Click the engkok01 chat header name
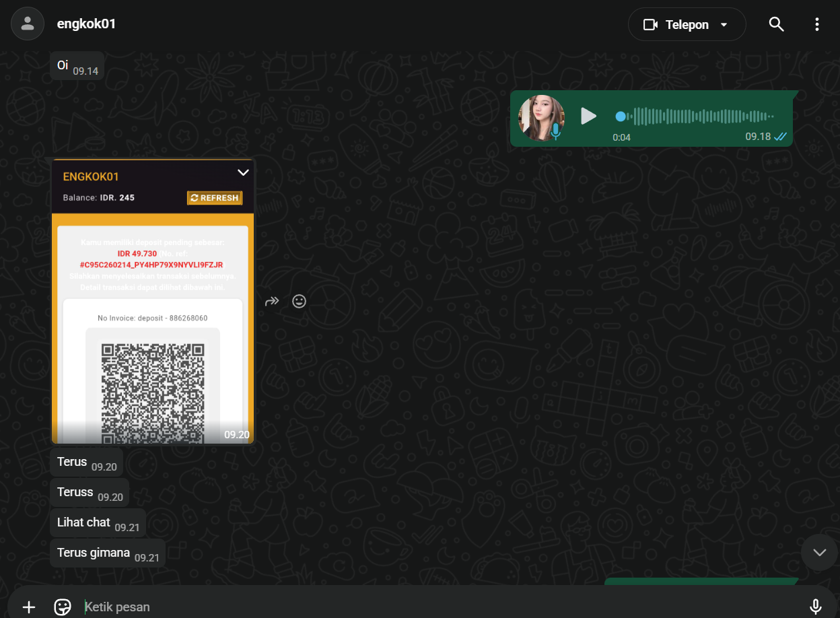840x618 pixels. point(87,24)
